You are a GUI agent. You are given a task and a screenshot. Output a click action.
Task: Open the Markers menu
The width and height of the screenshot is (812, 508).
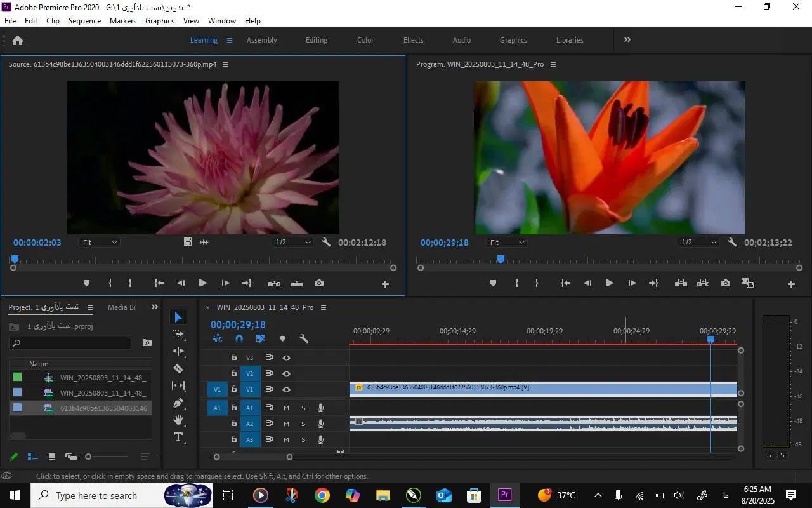(x=123, y=21)
